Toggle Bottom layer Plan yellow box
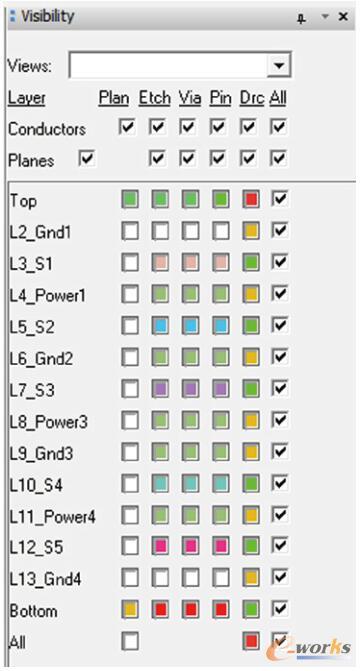Image resolution: width=361 pixels, height=671 pixels. [x=130, y=610]
